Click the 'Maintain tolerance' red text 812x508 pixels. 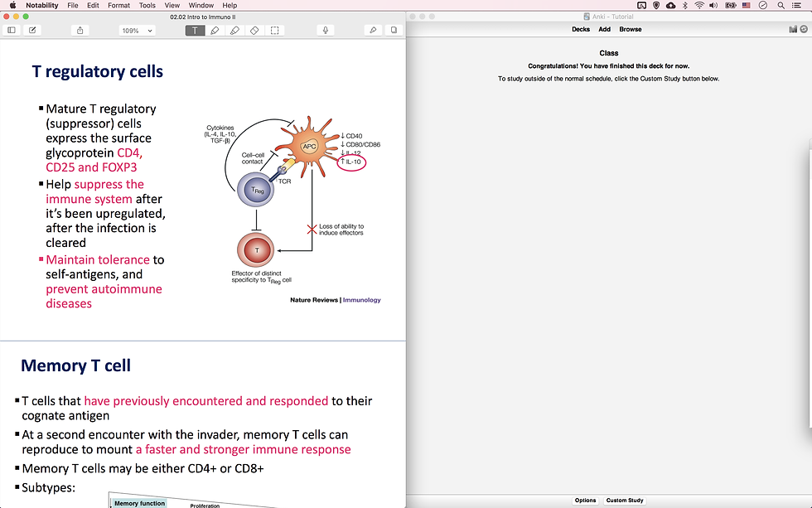[98, 259]
